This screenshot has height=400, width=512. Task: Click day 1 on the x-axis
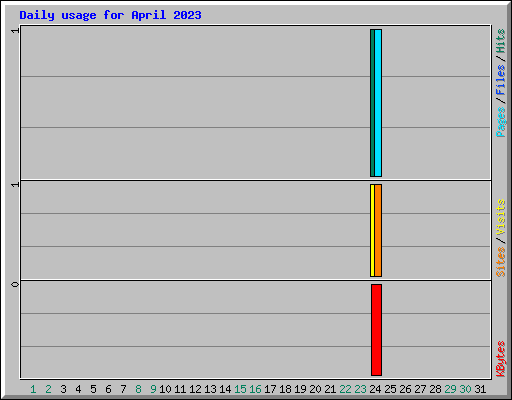(33, 389)
